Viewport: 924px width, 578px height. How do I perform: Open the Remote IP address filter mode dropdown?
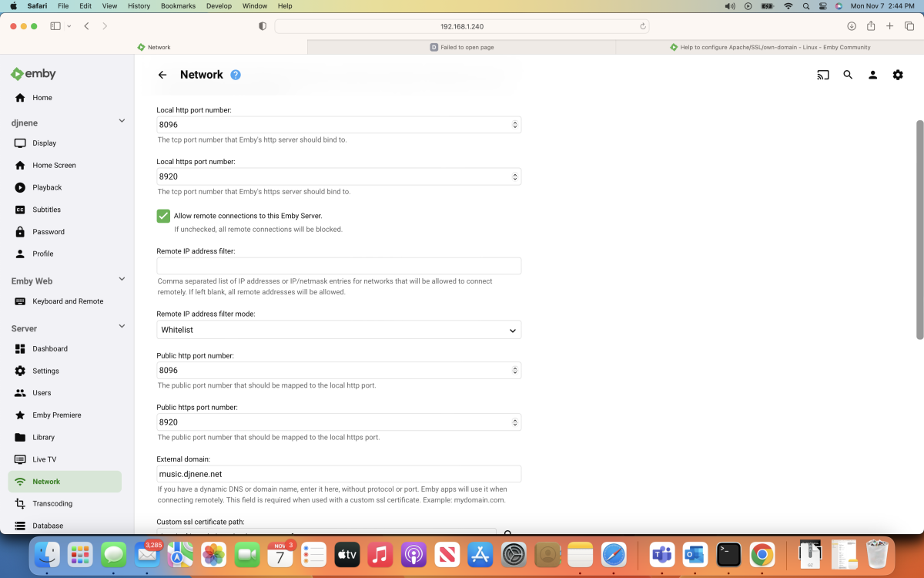(x=338, y=329)
